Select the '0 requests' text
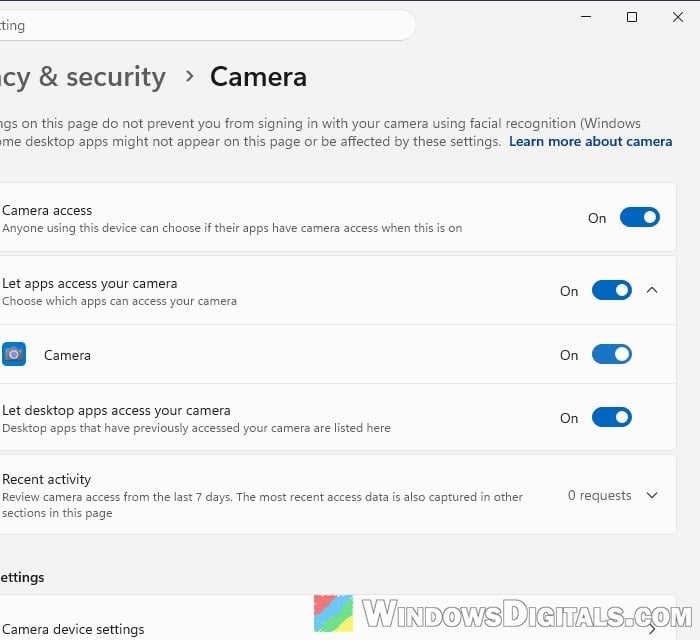Screen dimensions: 700x640 [x=599, y=495]
